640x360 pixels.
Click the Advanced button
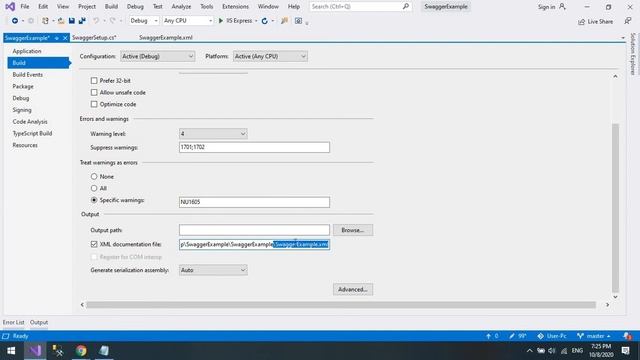point(353,289)
